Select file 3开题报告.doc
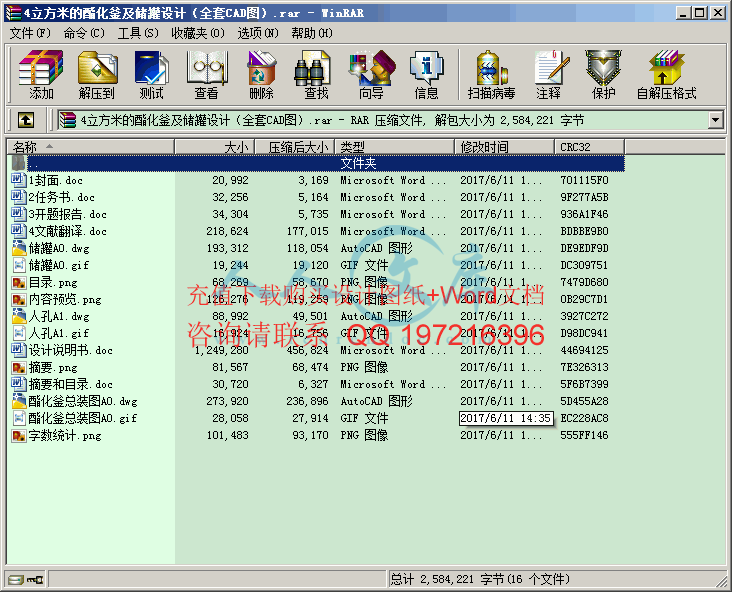 click(x=68, y=214)
